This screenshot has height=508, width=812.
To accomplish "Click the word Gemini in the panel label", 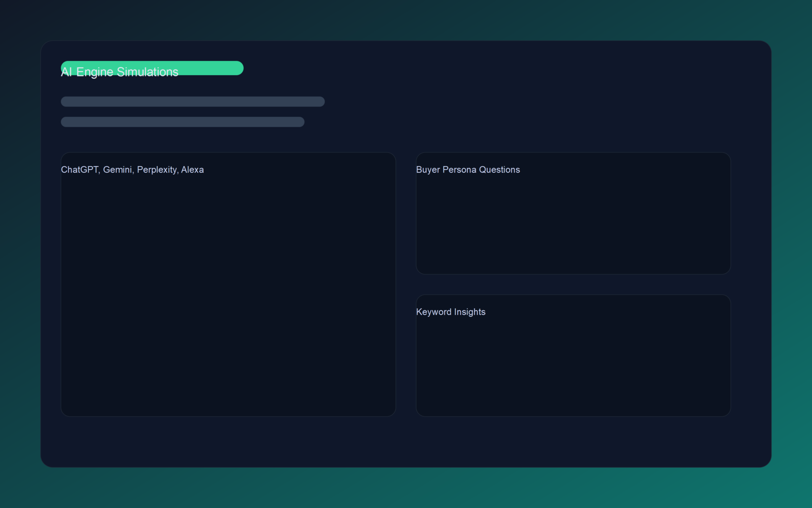I will [118, 170].
